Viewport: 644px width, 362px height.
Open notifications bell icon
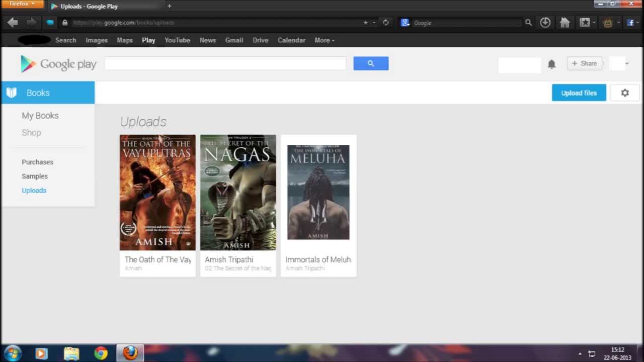coord(551,64)
